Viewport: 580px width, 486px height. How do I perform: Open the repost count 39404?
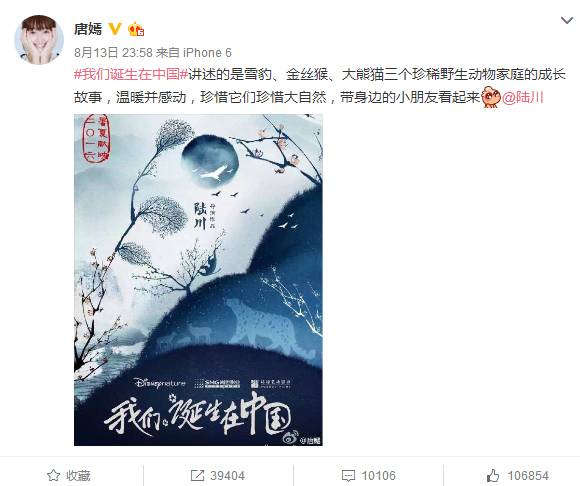point(227,476)
